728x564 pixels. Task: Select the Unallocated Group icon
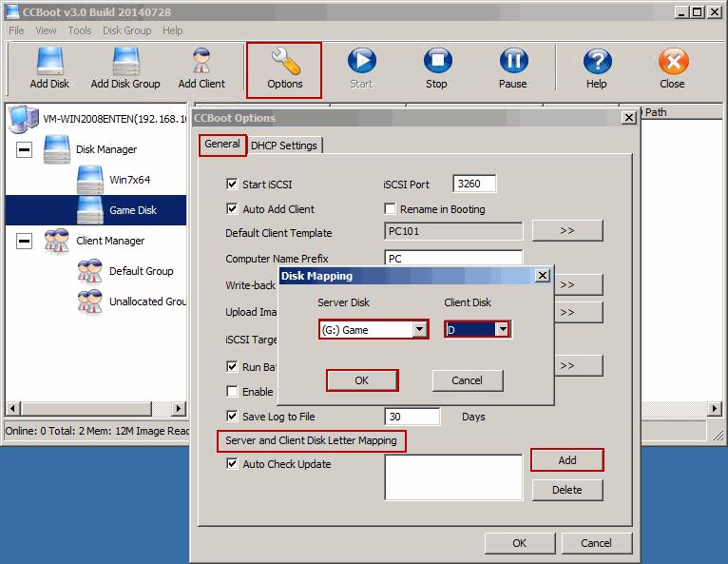pyautogui.click(x=90, y=301)
